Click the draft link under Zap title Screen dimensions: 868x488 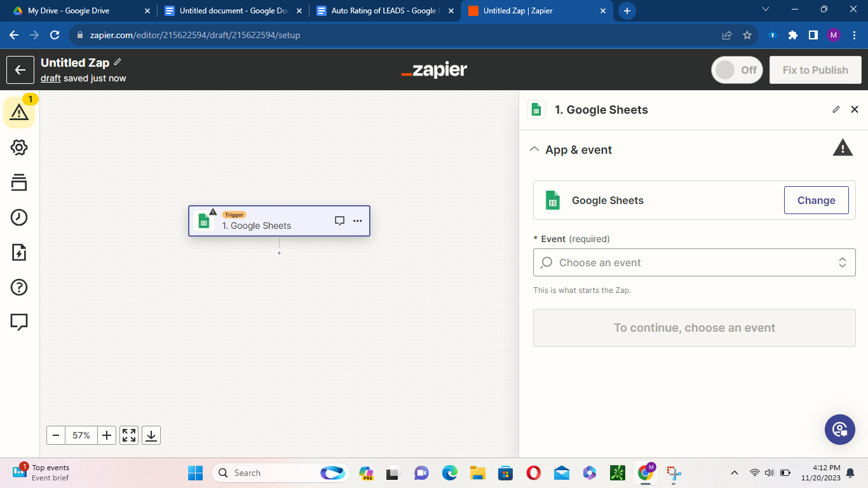(51, 78)
